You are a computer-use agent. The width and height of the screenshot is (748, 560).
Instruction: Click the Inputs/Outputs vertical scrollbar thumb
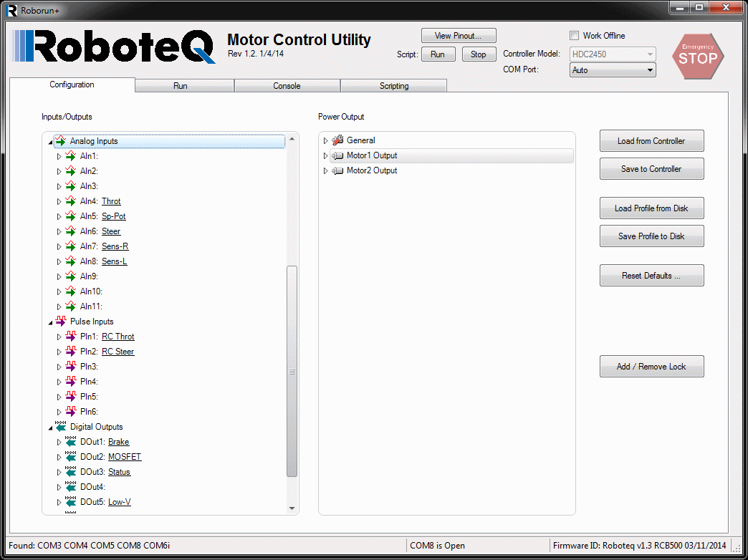coord(292,371)
